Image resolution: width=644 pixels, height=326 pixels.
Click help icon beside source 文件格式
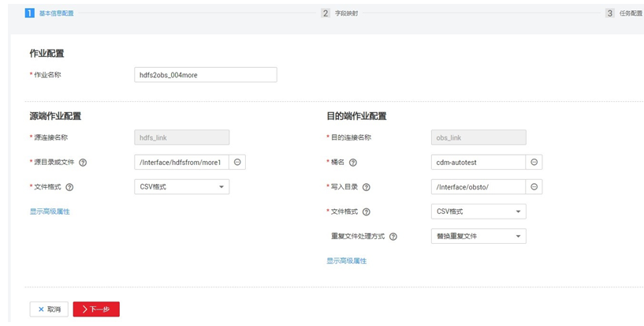70,187
